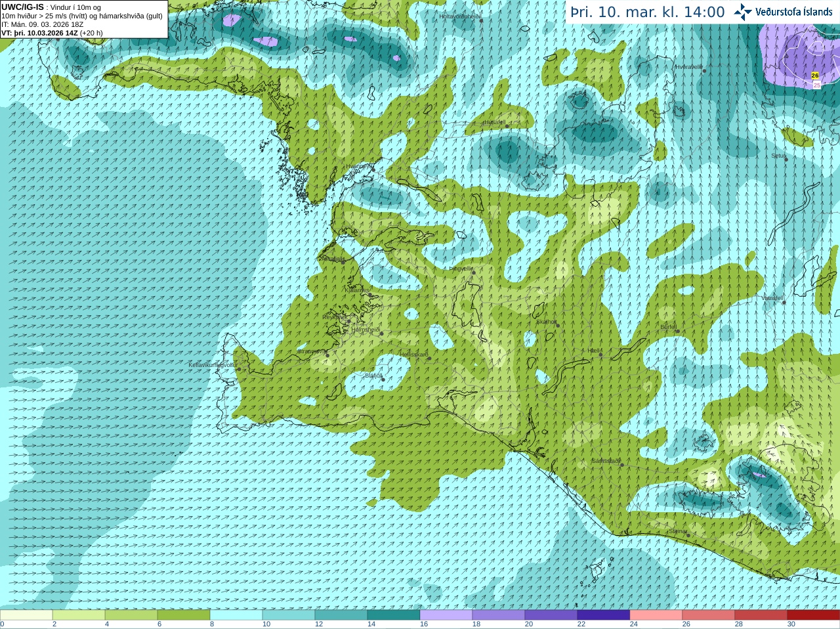Click the 8–10 m/s pale cyan legend swatch
Image resolution: width=840 pixels, height=629 pixels.
coord(236,615)
